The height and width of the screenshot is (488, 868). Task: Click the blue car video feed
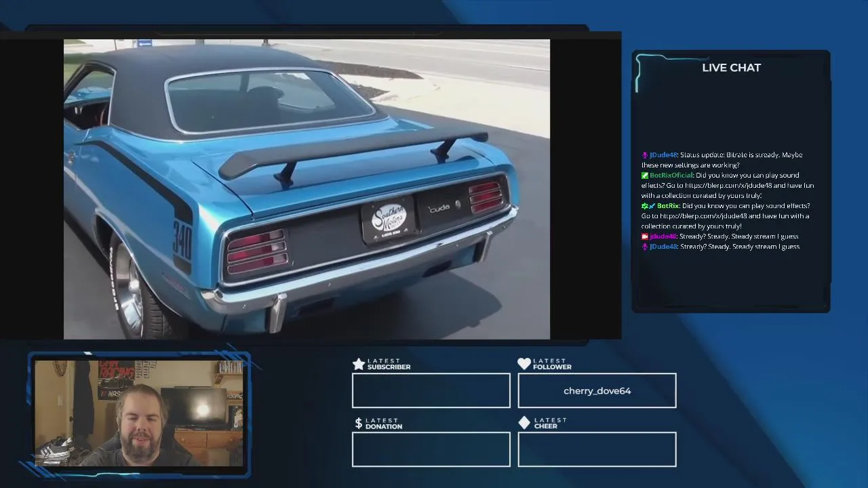click(307, 189)
